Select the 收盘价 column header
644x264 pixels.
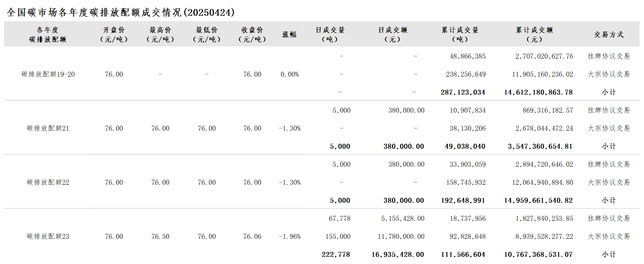252,34
